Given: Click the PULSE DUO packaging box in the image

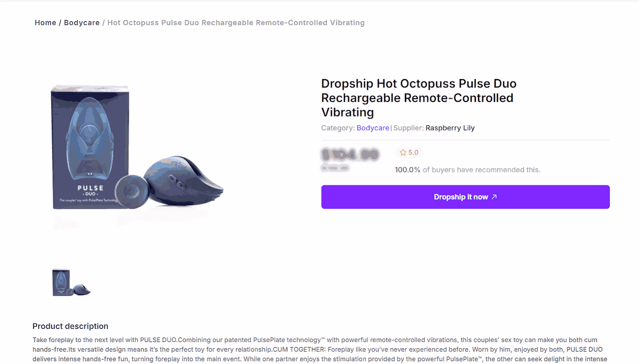Looking at the screenshot, I should (90, 148).
